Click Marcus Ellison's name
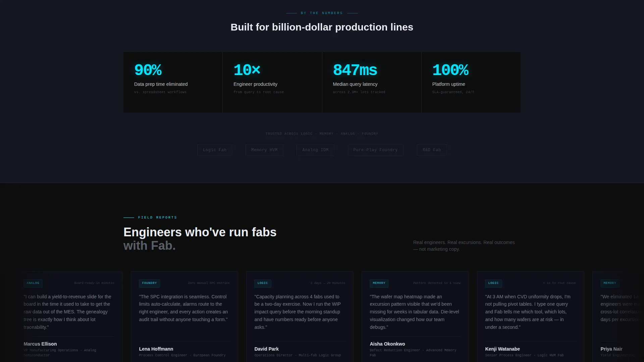The width and height of the screenshot is (644, 362). coord(40,344)
